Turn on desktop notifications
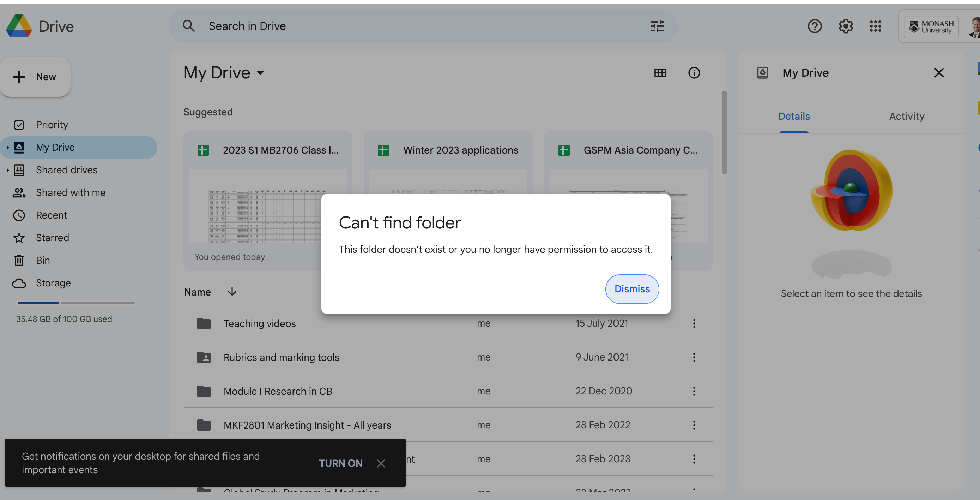The width and height of the screenshot is (980, 500). [x=340, y=463]
